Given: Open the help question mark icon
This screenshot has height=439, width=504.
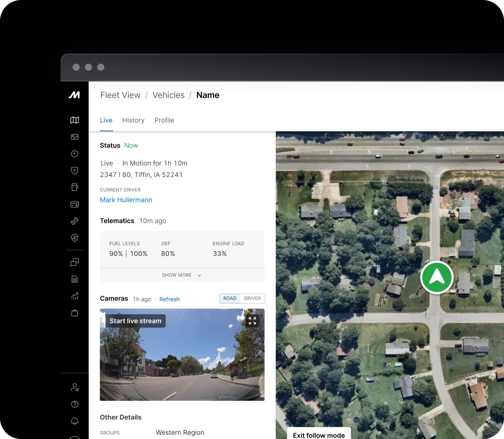Looking at the screenshot, I should [75, 404].
